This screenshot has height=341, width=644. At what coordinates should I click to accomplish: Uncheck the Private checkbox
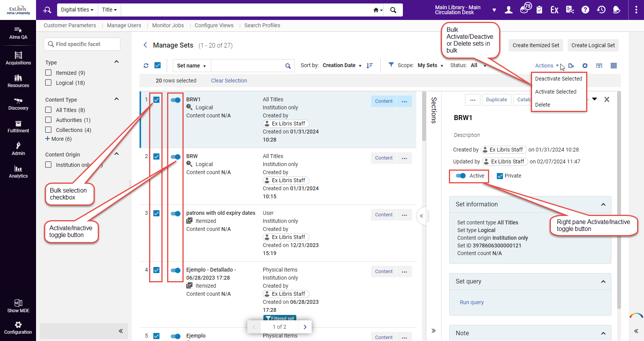click(500, 176)
